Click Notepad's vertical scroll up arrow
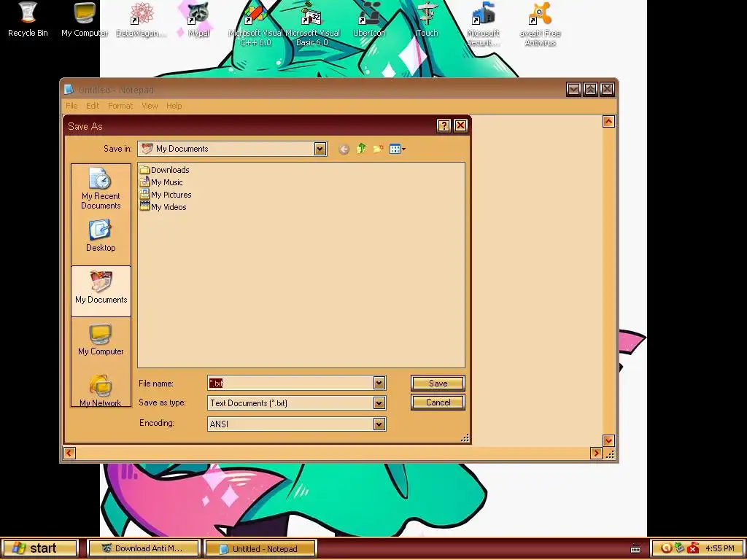Viewport: 747px width, 560px height. (x=608, y=122)
